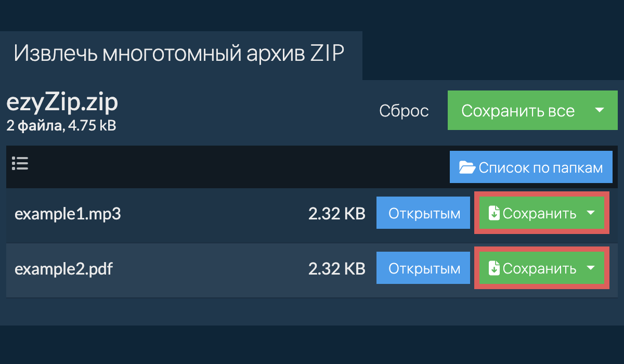Select the example2.pdf file name

63,269
